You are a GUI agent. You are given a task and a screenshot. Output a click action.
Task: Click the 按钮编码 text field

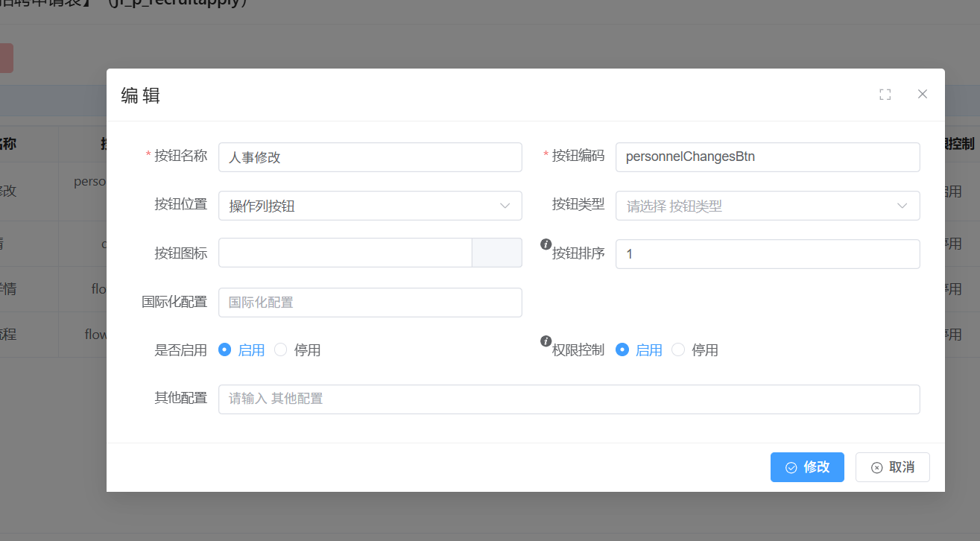tap(767, 157)
